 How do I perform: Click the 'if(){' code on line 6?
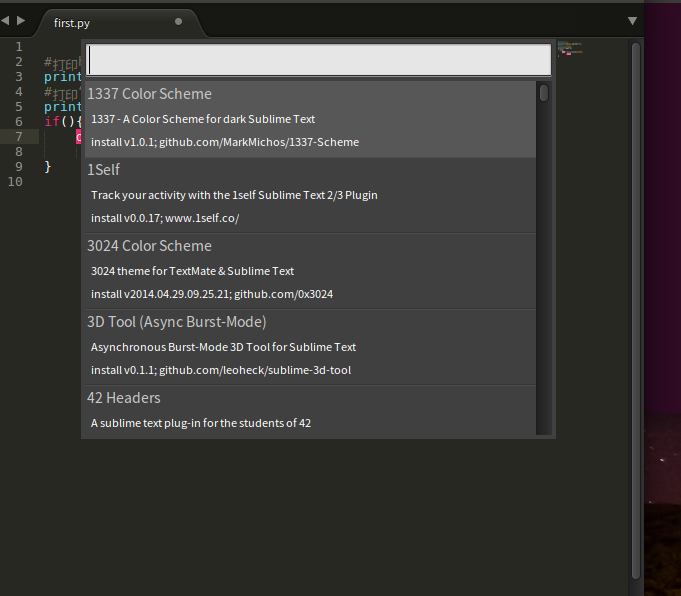click(x=63, y=121)
